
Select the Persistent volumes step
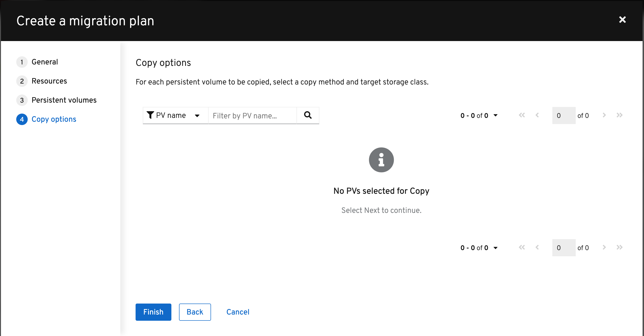pyautogui.click(x=64, y=100)
